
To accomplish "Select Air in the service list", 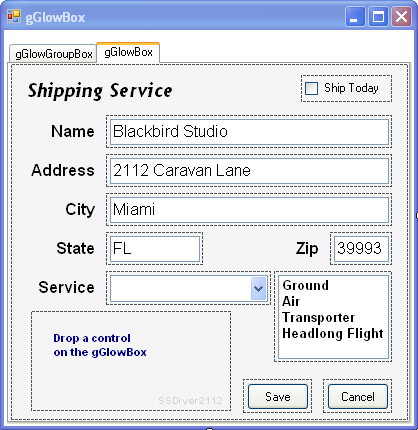I will tap(291, 301).
